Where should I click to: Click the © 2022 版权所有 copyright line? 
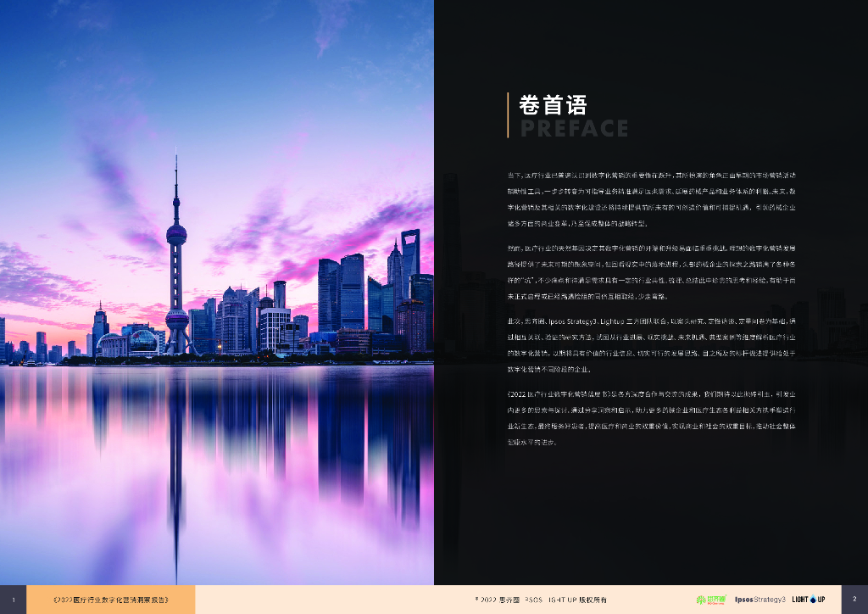tap(541, 600)
